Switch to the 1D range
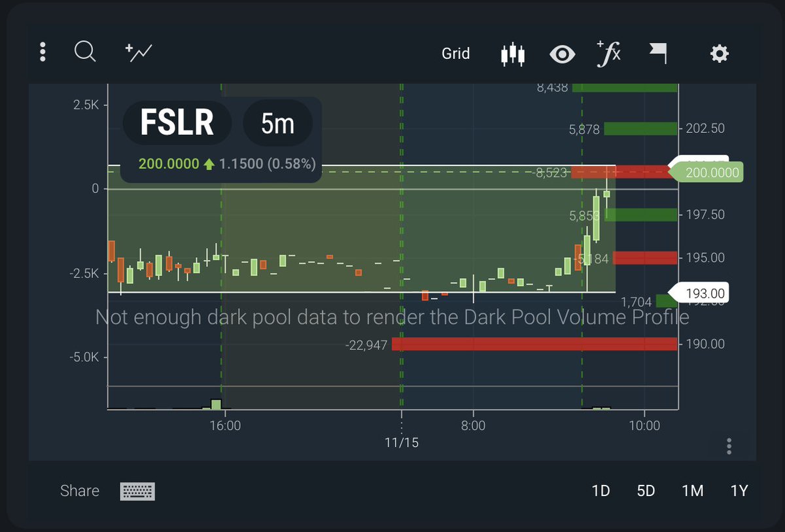This screenshot has height=532, width=785. pos(601,491)
